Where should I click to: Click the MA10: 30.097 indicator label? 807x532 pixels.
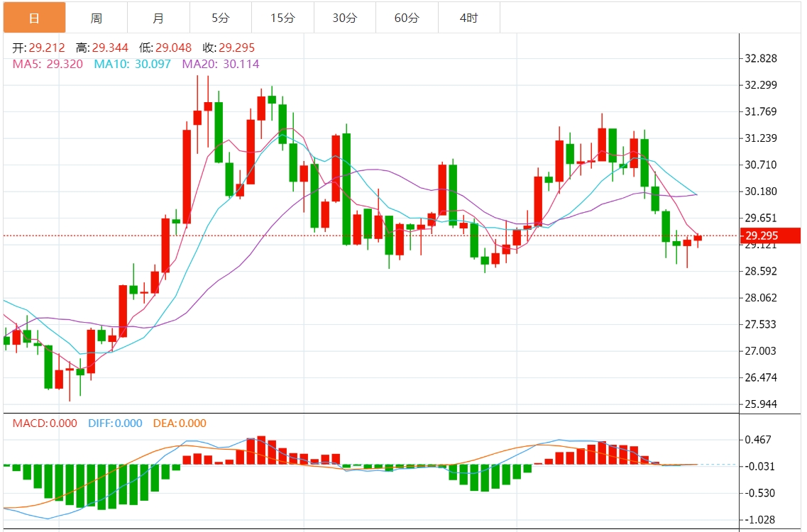[x=132, y=65]
